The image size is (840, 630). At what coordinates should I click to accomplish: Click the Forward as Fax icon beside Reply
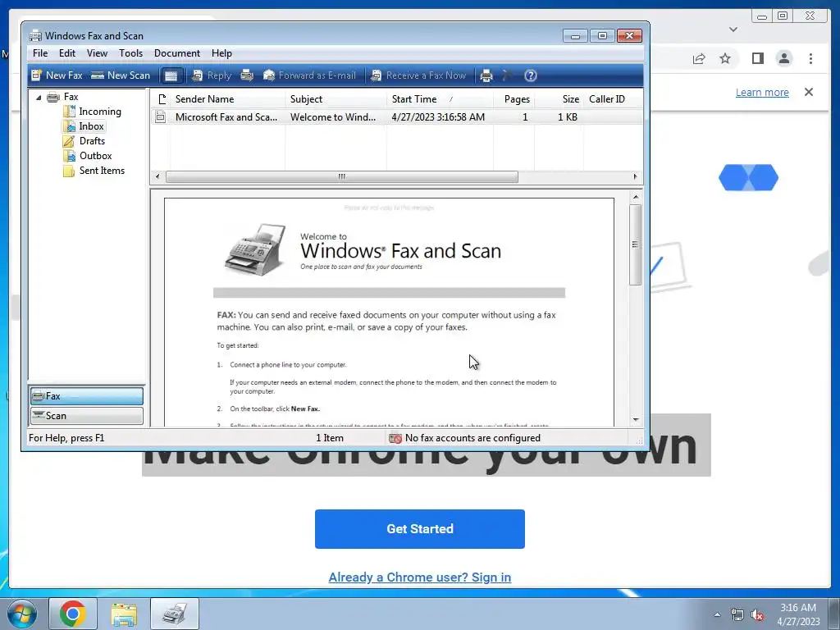(247, 75)
